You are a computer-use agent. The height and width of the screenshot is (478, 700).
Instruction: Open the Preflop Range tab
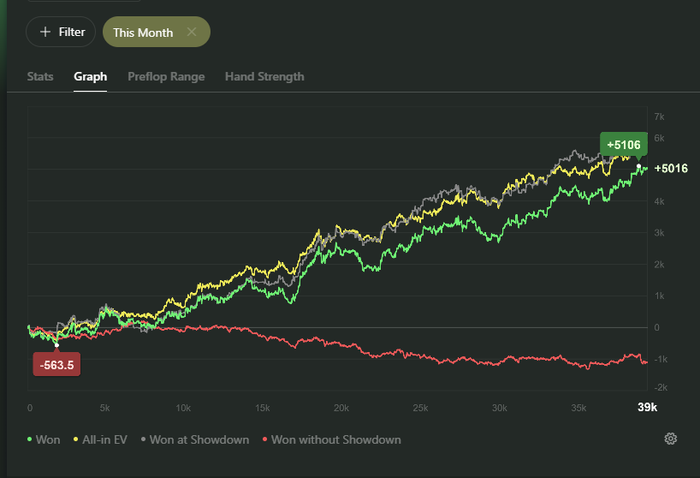click(x=166, y=76)
